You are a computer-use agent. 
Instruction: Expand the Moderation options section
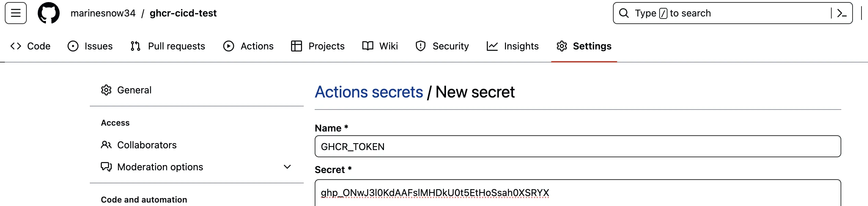(x=287, y=167)
